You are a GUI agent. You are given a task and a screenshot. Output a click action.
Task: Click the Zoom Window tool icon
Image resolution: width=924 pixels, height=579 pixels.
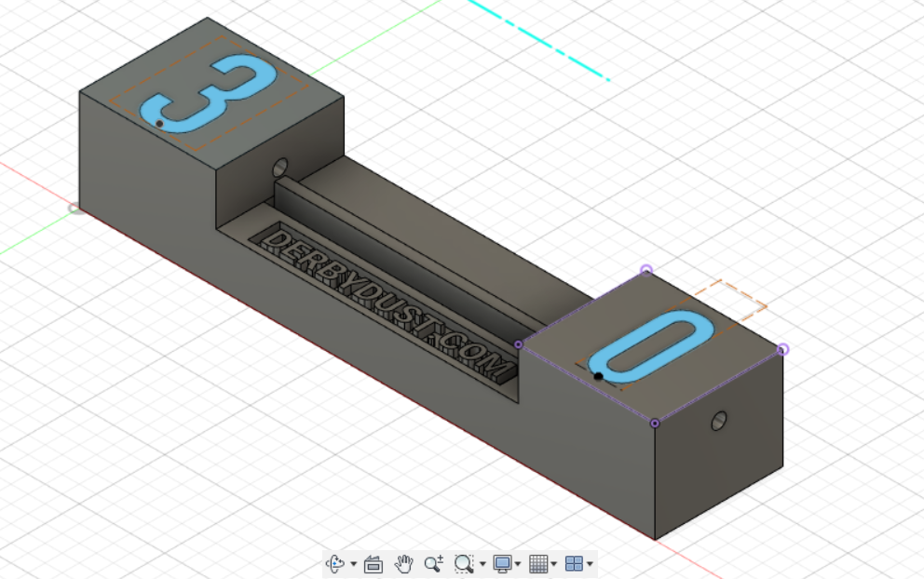point(463,563)
